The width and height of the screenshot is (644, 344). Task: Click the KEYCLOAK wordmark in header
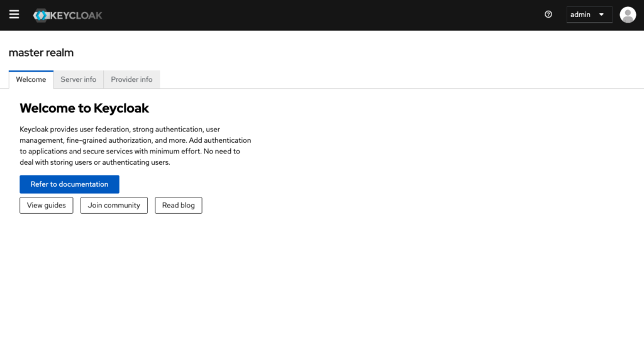[x=75, y=14]
